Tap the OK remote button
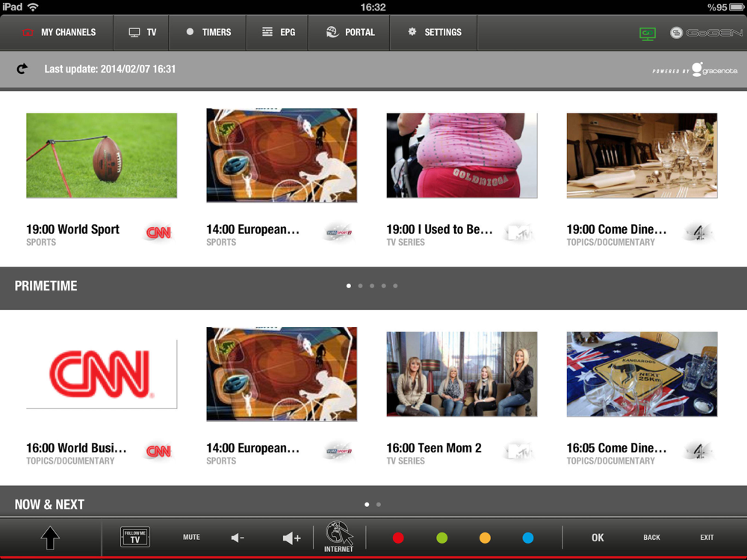747x560 pixels. coord(598,538)
